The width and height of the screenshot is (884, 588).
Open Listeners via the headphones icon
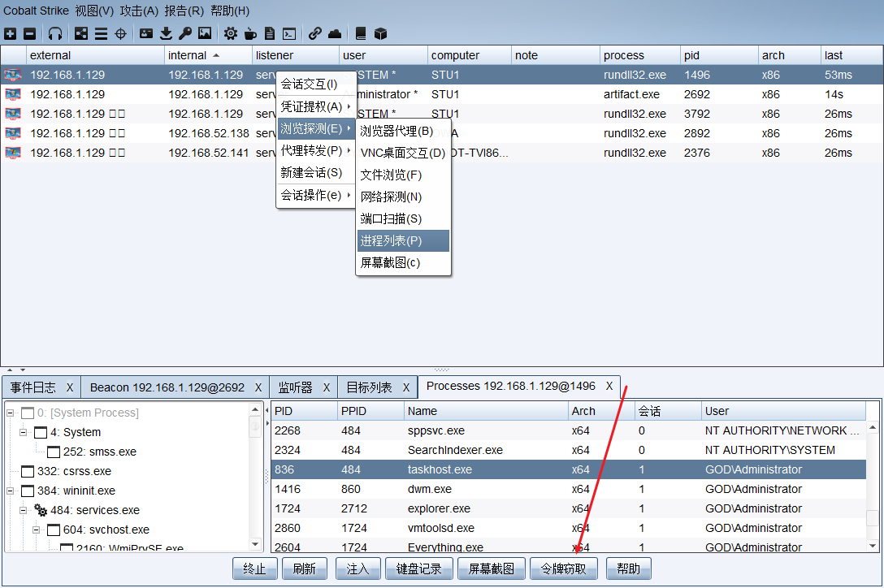pyautogui.click(x=55, y=34)
